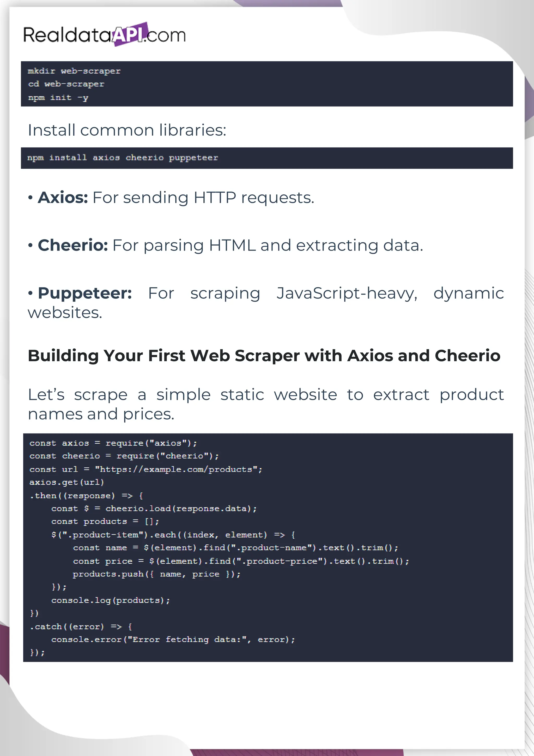
Task: Click the 'npm install axios cheerio puppeteer' command
Action: tap(123, 158)
